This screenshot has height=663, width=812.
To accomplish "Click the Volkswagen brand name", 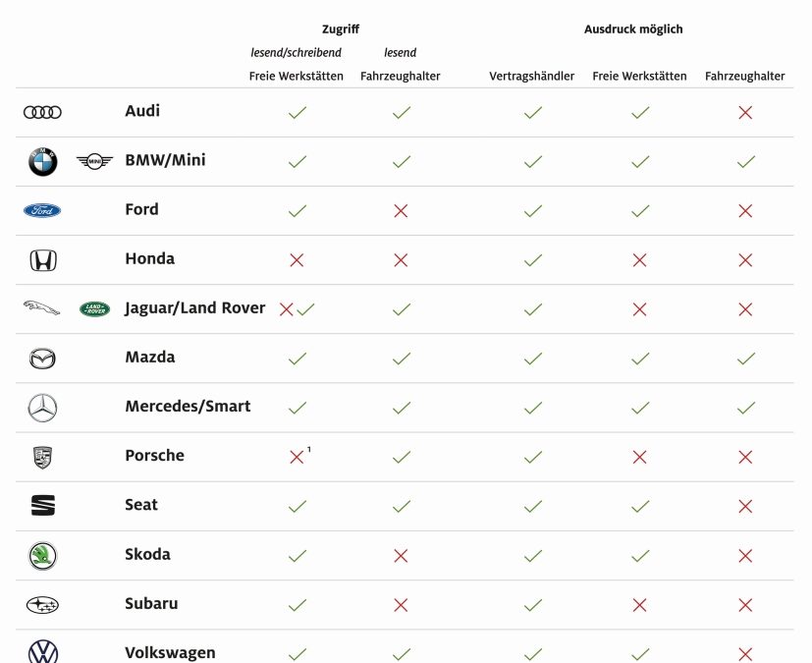I will (x=170, y=652).
